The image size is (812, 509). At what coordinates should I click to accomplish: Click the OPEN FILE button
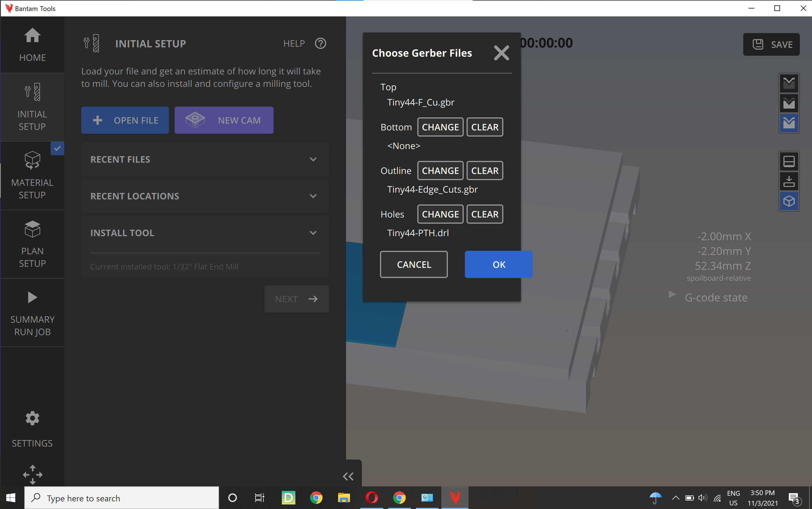(x=125, y=120)
